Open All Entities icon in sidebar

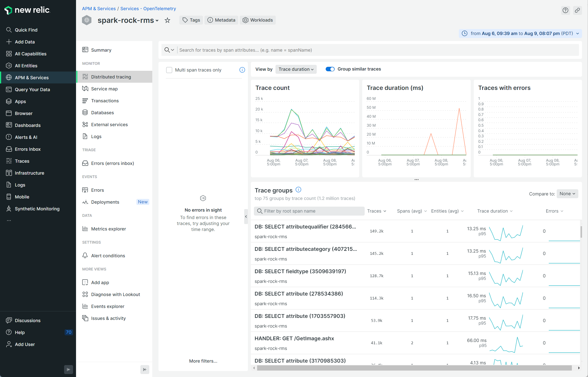[9, 66]
